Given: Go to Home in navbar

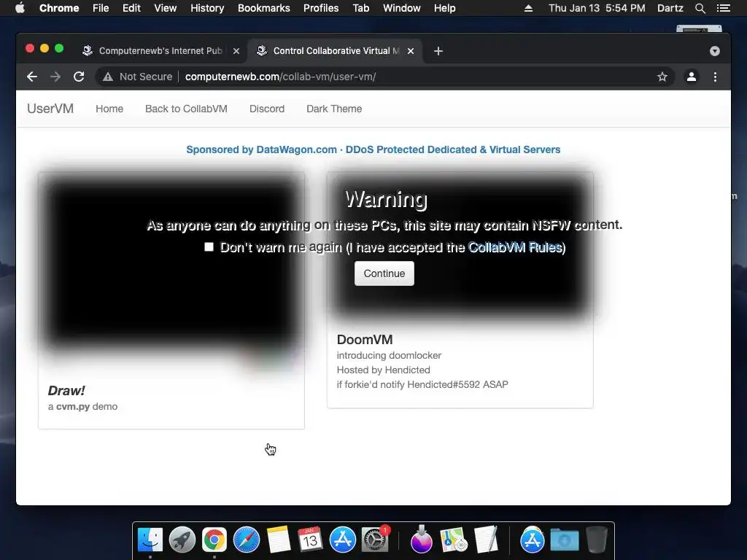Looking at the screenshot, I should click(x=109, y=109).
